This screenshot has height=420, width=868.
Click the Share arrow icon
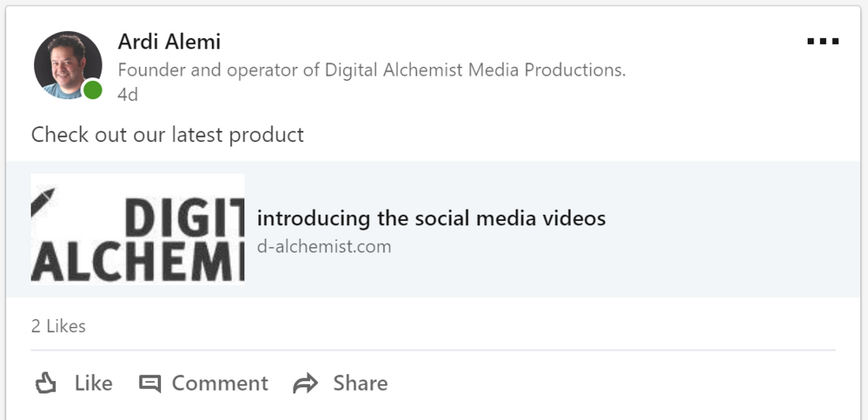tap(306, 383)
